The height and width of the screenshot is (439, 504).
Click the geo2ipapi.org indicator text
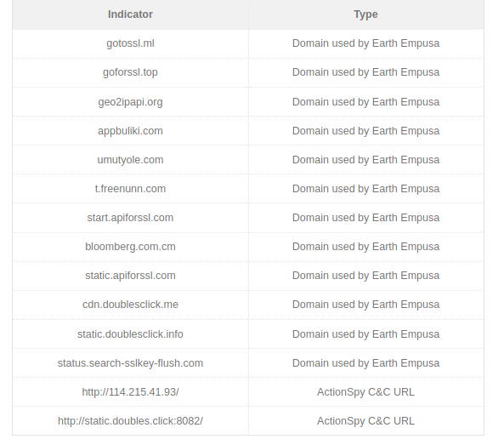pos(130,102)
